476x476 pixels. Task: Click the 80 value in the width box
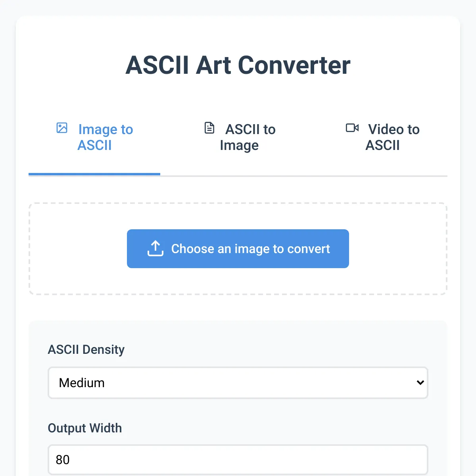point(63,460)
